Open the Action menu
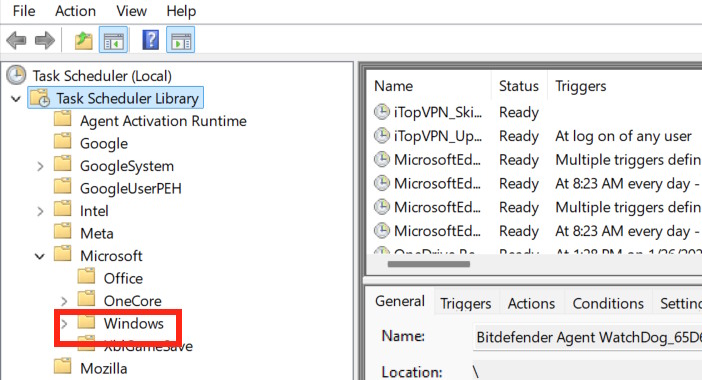 75,11
